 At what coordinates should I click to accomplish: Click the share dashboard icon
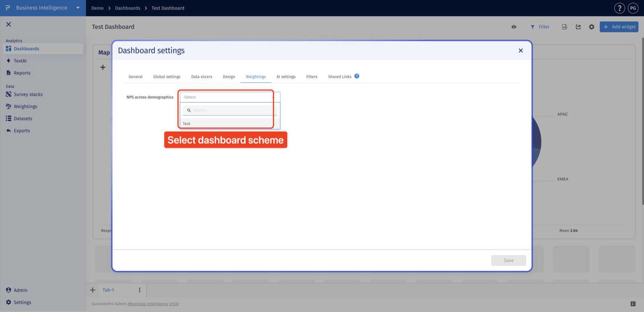tap(578, 27)
